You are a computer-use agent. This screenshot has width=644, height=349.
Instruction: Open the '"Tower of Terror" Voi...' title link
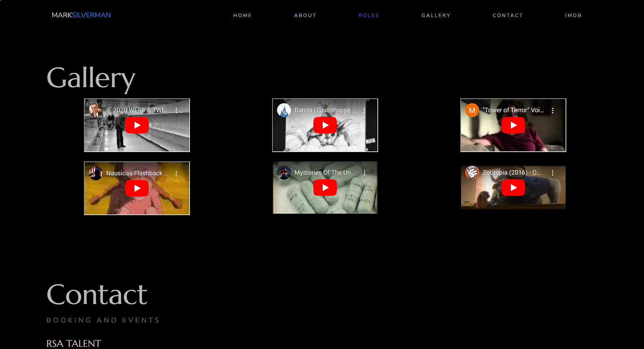pos(513,110)
